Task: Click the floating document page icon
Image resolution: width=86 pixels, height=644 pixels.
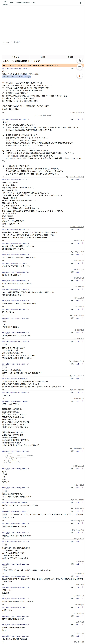Action: (79, 61)
